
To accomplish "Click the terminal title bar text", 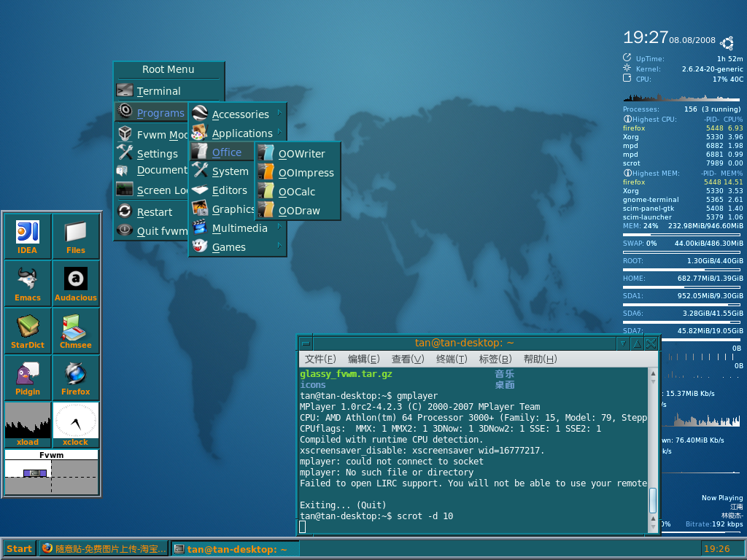I will pyautogui.click(x=464, y=343).
